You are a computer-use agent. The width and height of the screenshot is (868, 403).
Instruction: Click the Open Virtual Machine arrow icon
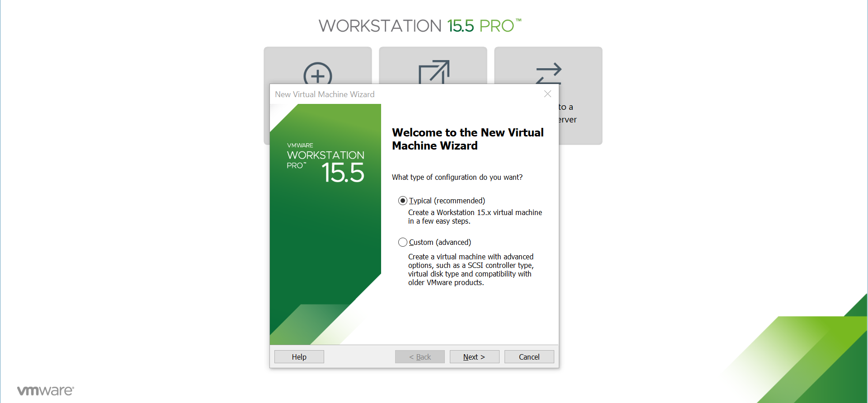tap(434, 72)
